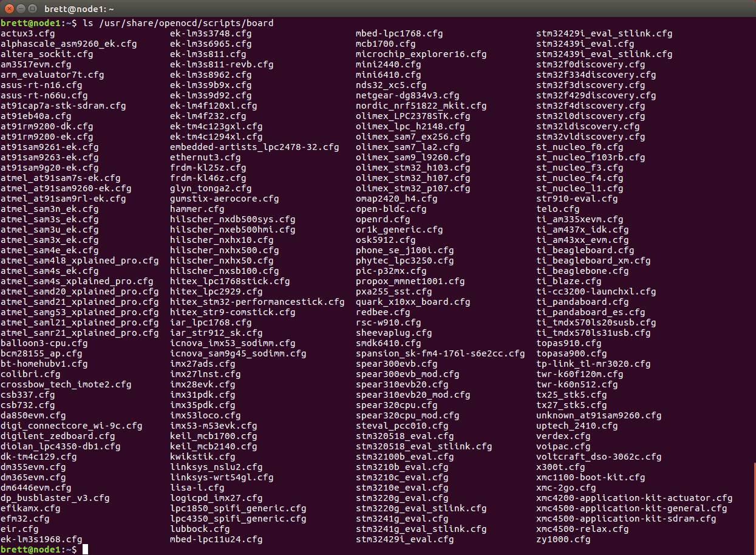Click frdm-kl25z.cfg entry

coord(208,168)
